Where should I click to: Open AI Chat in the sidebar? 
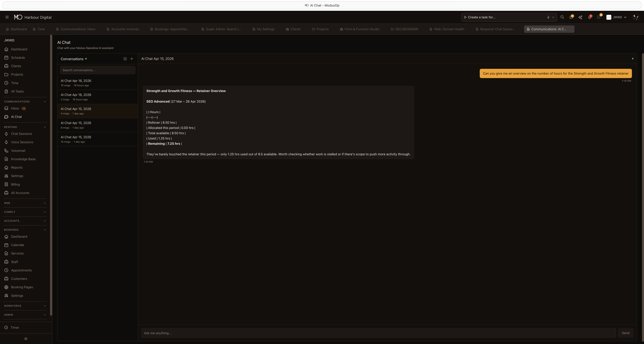click(x=16, y=117)
